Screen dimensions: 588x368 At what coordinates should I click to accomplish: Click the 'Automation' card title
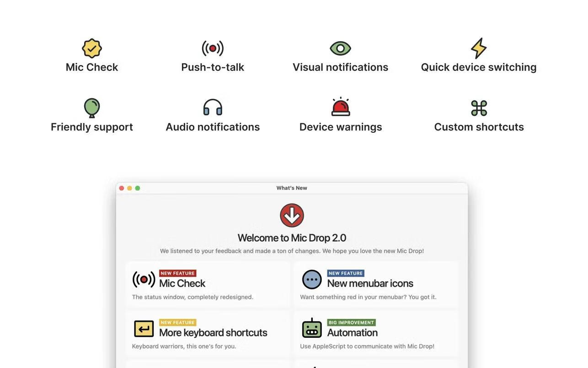352,333
